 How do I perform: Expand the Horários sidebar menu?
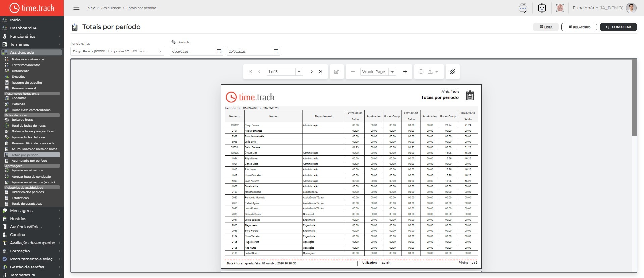32,219
